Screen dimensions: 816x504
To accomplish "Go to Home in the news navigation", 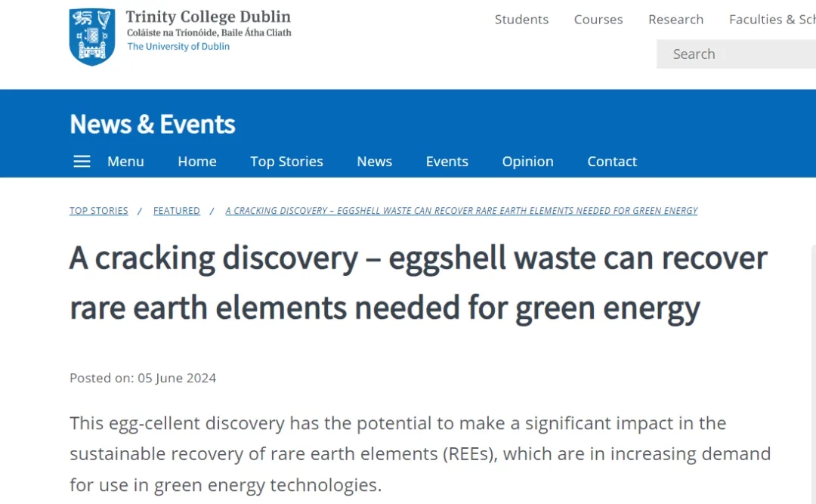I will coord(197,162).
